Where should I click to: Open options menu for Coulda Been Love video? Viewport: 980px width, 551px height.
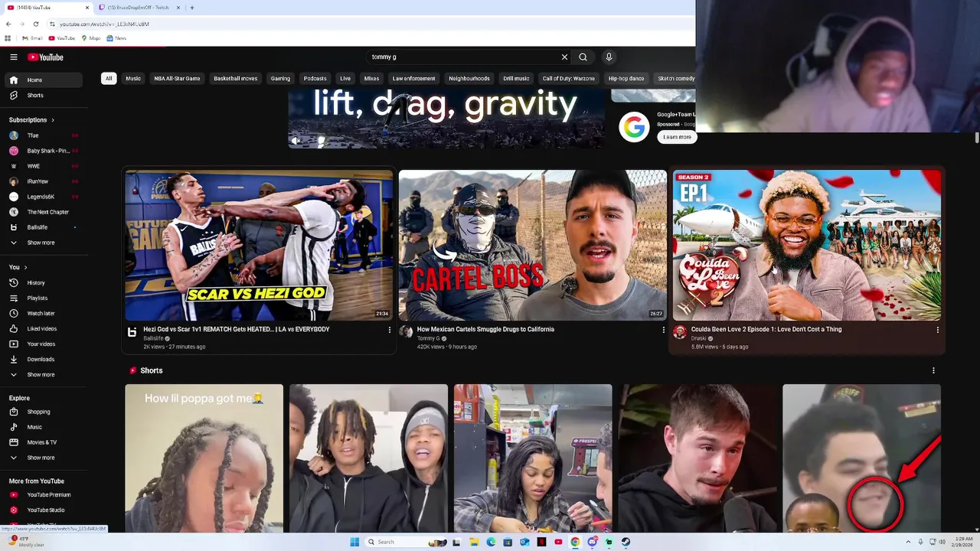tap(937, 330)
